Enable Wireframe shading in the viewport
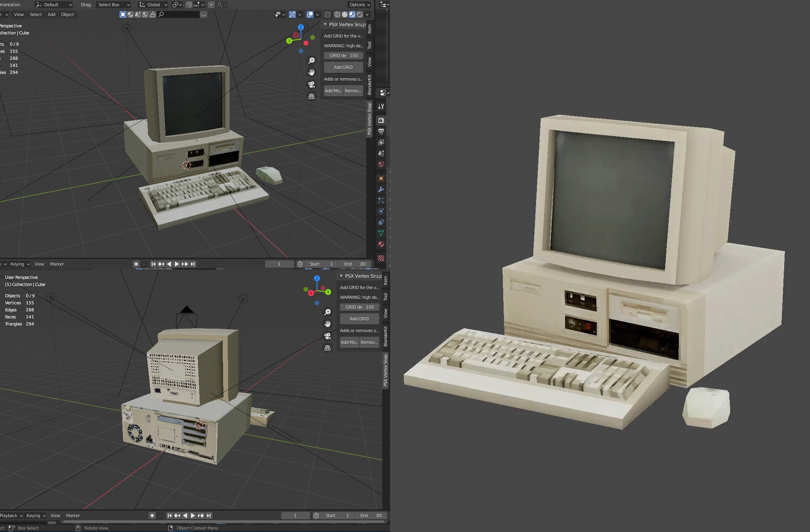 click(337, 15)
